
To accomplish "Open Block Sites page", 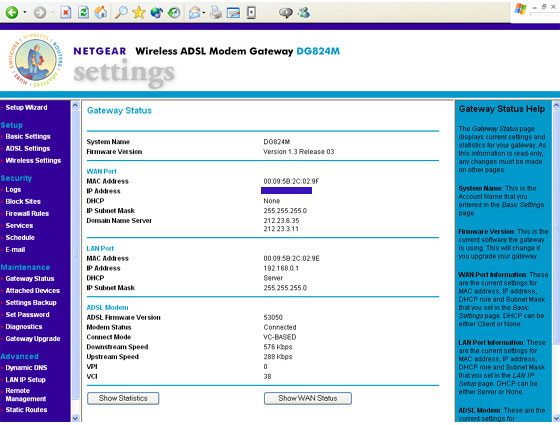I will point(23,201).
